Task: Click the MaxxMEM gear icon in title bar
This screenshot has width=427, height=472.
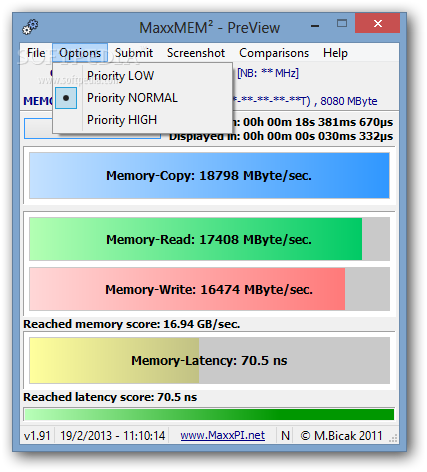Action: 30,27
